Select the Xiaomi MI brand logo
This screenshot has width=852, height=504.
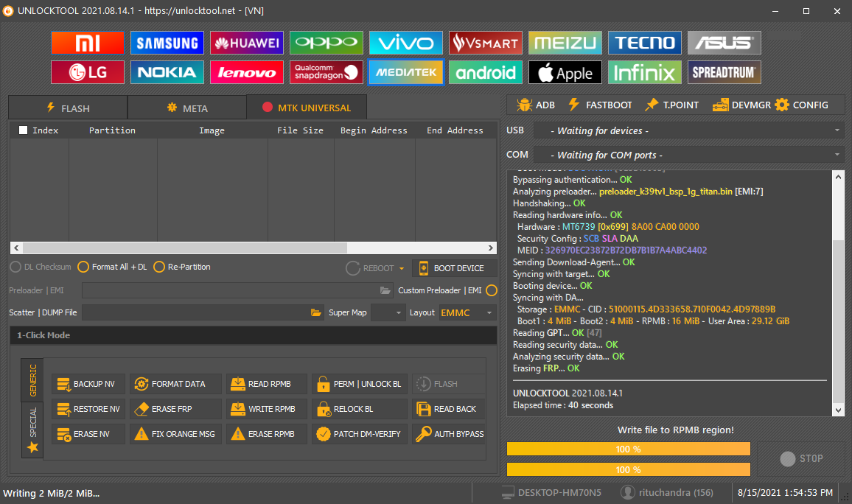pos(88,43)
